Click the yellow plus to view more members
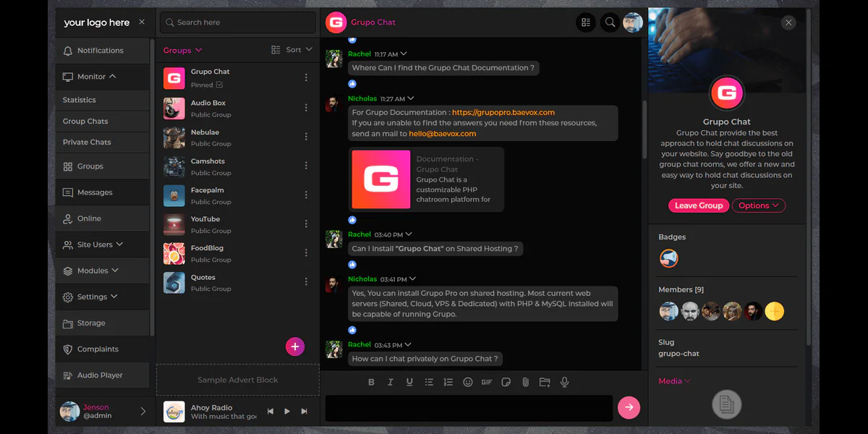Image resolution: width=868 pixels, height=434 pixels. [x=774, y=312]
